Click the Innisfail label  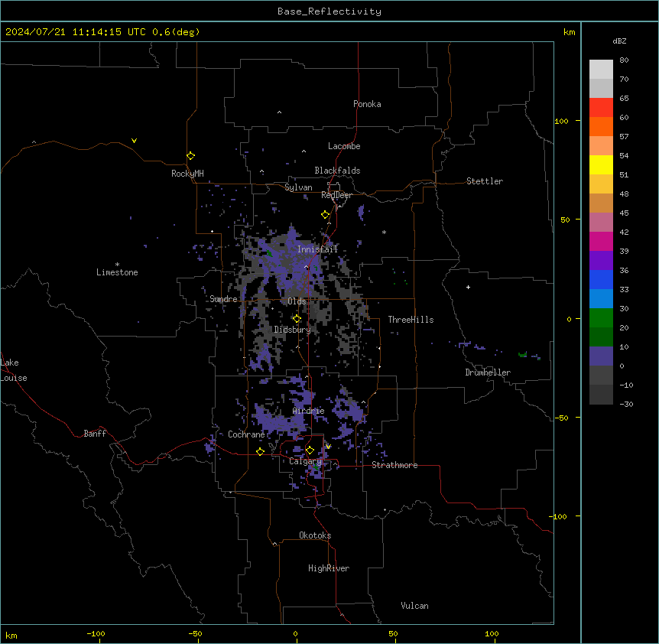[317, 249]
